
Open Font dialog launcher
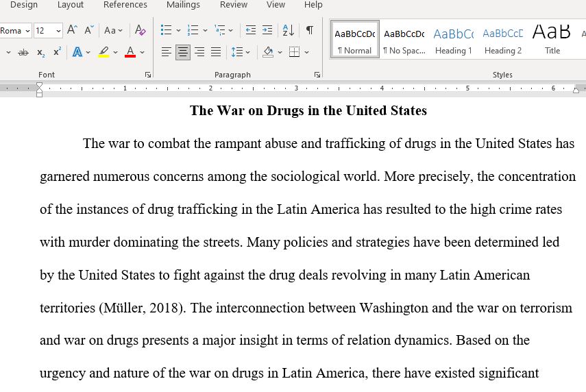pyautogui.click(x=148, y=75)
